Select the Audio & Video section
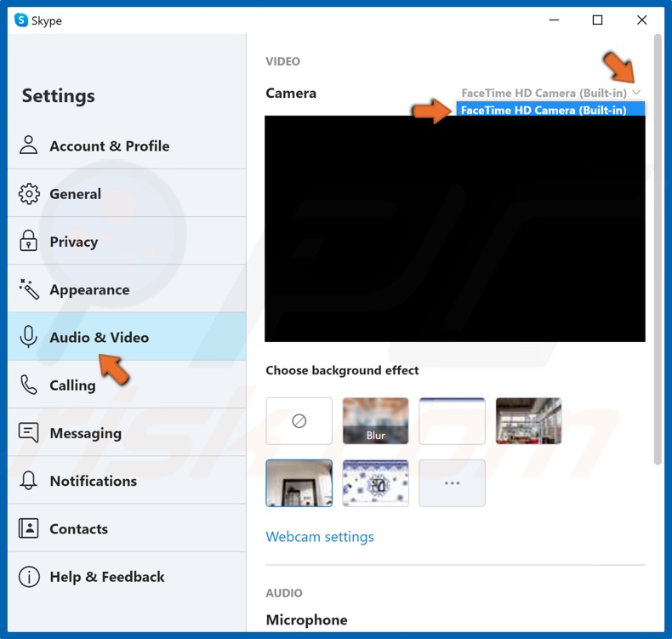This screenshot has height=639, width=672. 127,337
